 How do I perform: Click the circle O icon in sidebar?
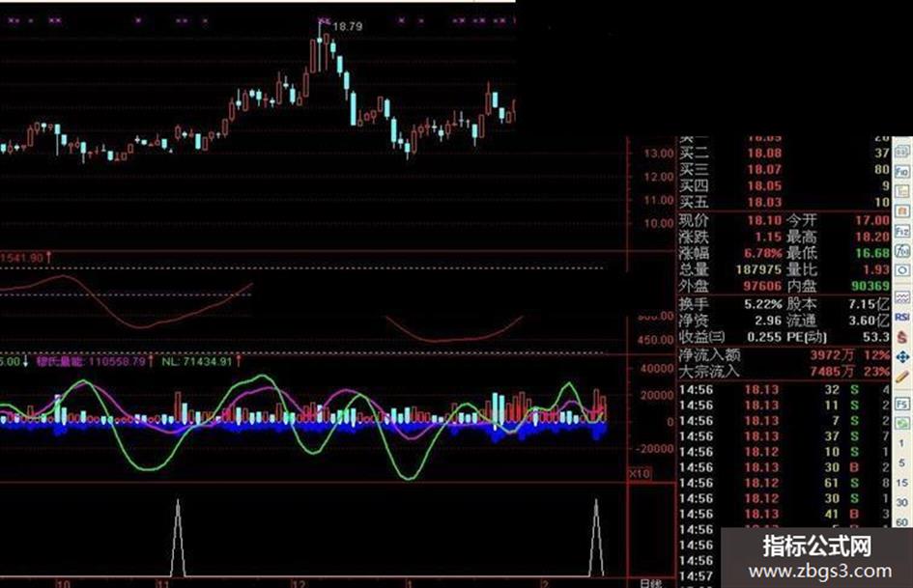tap(902, 270)
